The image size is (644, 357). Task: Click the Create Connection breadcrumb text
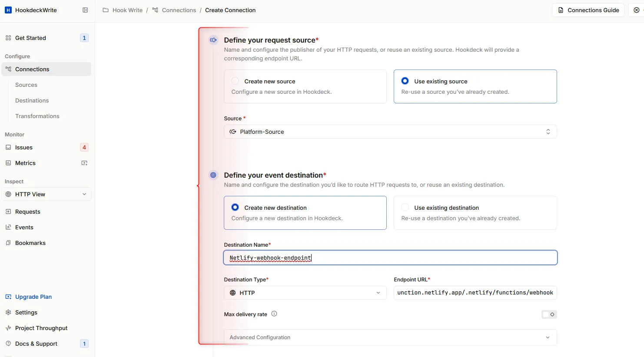click(230, 10)
